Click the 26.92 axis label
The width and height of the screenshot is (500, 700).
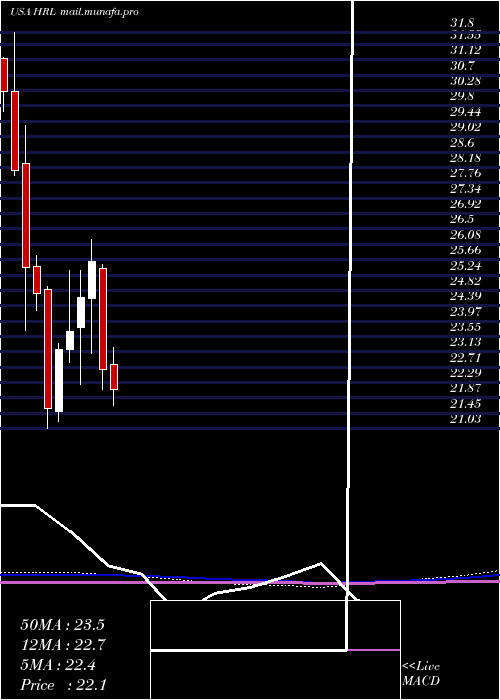click(466, 204)
